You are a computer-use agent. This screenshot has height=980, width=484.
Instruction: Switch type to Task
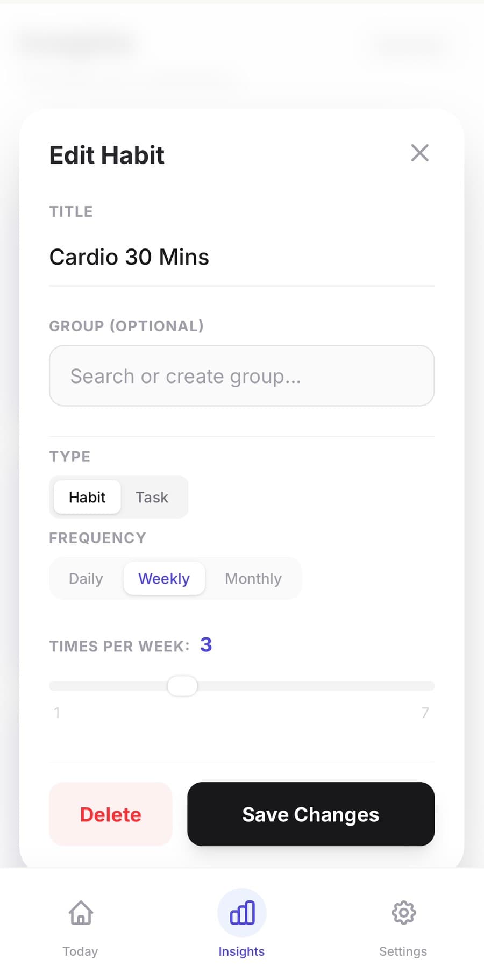[x=152, y=497]
